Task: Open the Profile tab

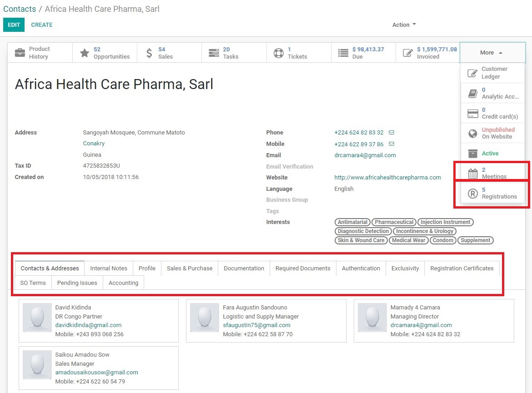Action: point(147,268)
